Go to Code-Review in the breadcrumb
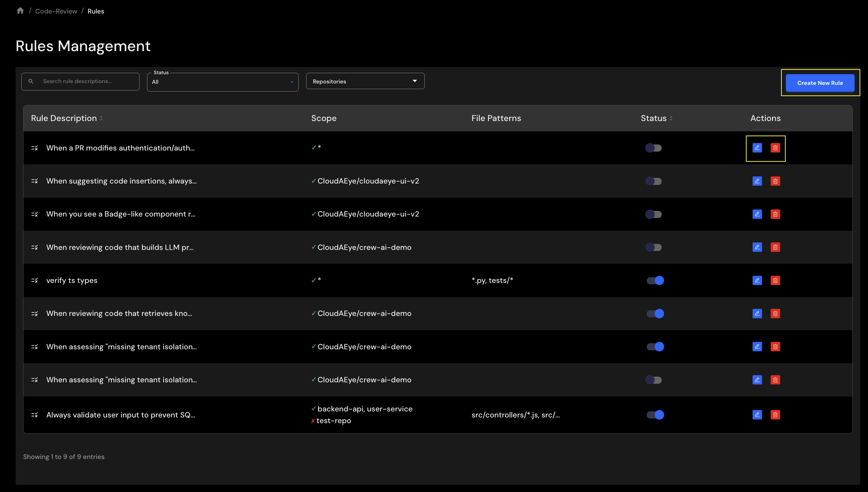Screen dimensions: 868x492 pos(56,11)
